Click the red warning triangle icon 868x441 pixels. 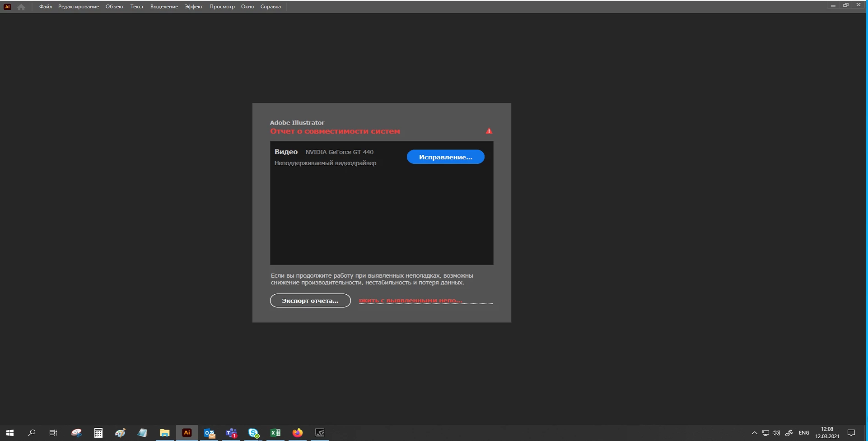tap(489, 131)
